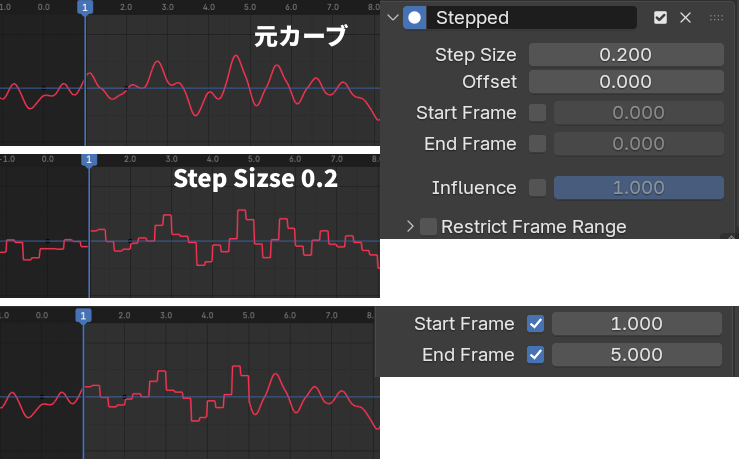The image size is (739, 459).
Task: Click the Stepped modifier type icon
Action: pyautogui.click(x=415, y=17)
